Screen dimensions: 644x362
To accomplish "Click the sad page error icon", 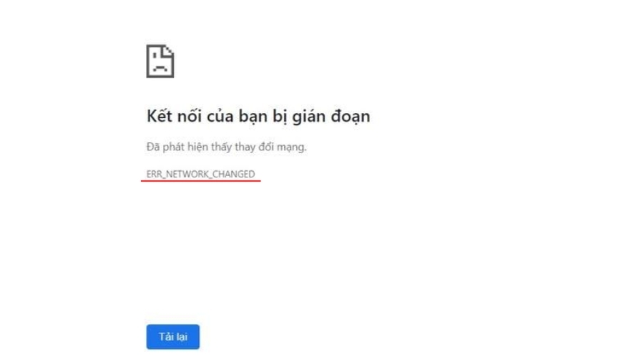I will pyautogui.click(x=160, y=61).
